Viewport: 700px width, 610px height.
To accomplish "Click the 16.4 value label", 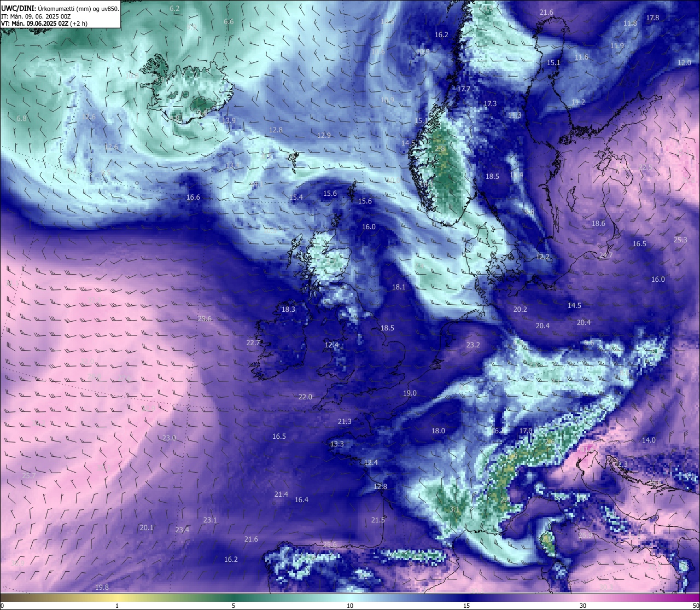I will (301, 499).
